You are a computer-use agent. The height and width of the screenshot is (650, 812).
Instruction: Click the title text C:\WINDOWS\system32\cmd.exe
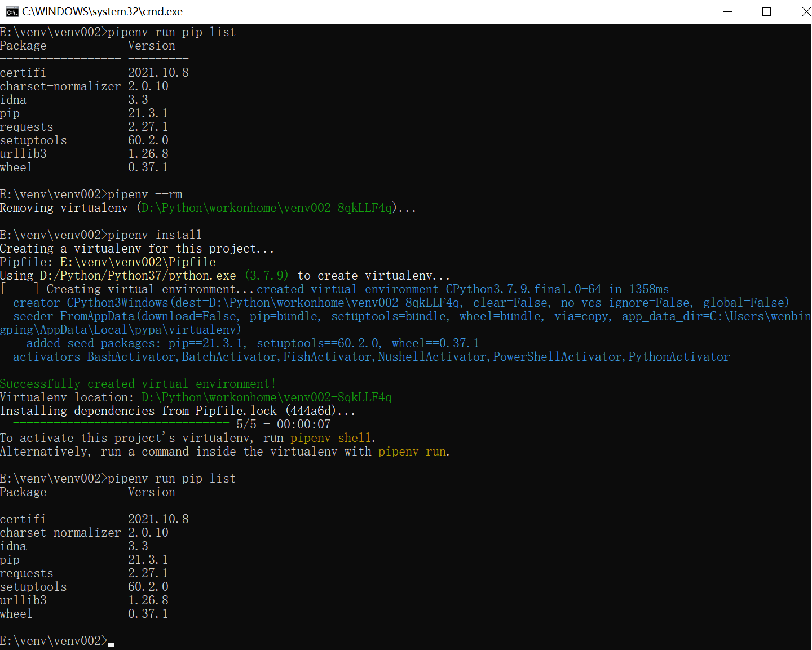coord(102,12)
